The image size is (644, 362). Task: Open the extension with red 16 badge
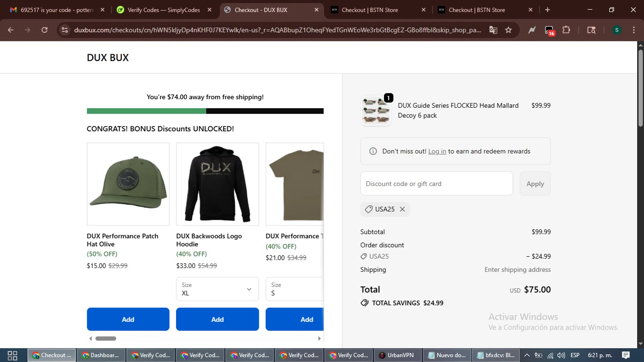[550, 30]
